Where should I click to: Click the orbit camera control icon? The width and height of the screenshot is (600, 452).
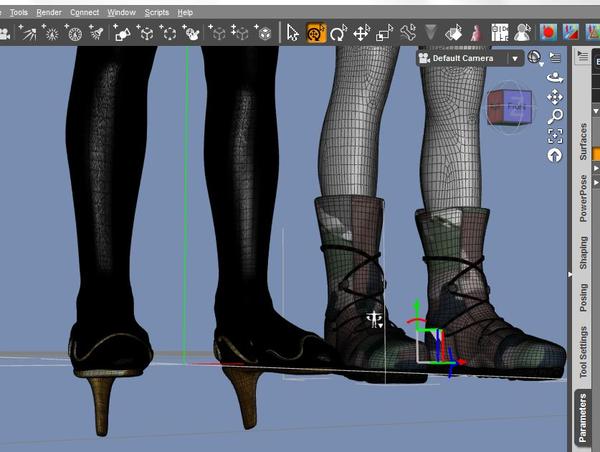[555, 76]
